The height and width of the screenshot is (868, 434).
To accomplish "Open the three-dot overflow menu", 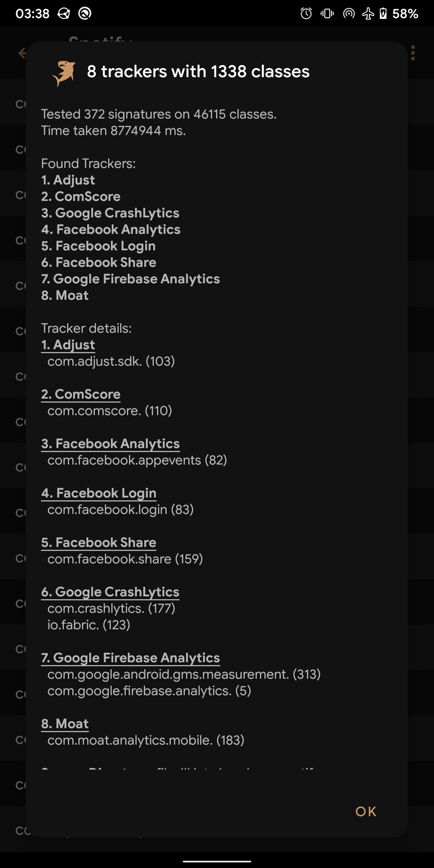I will (x=413, y=53).
